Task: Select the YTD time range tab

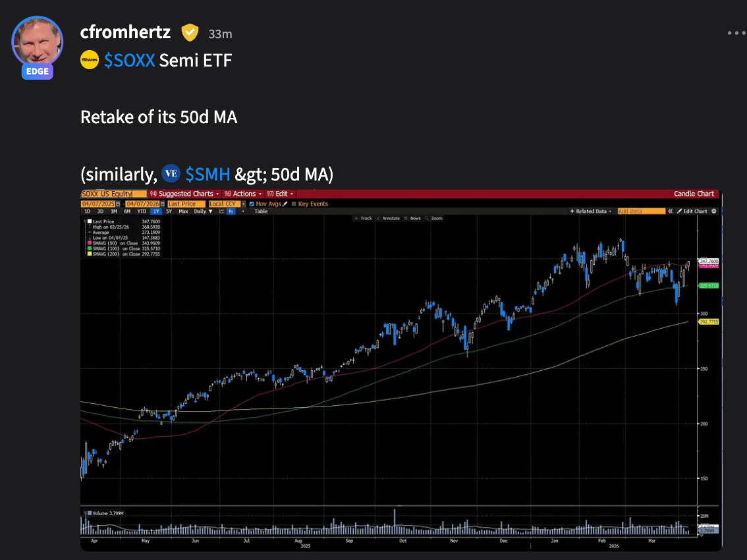Action: pyautogui.click(x=142, y=211)
